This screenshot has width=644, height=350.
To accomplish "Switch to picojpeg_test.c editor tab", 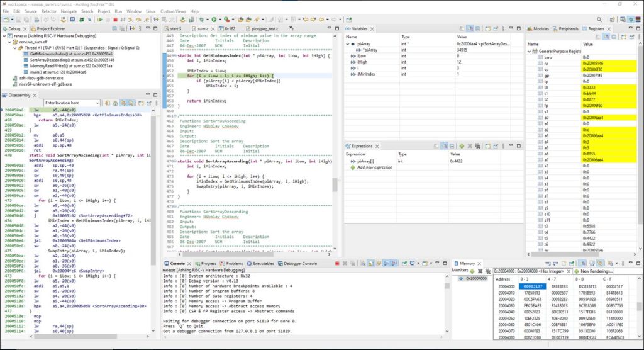I will click(262, 29).
